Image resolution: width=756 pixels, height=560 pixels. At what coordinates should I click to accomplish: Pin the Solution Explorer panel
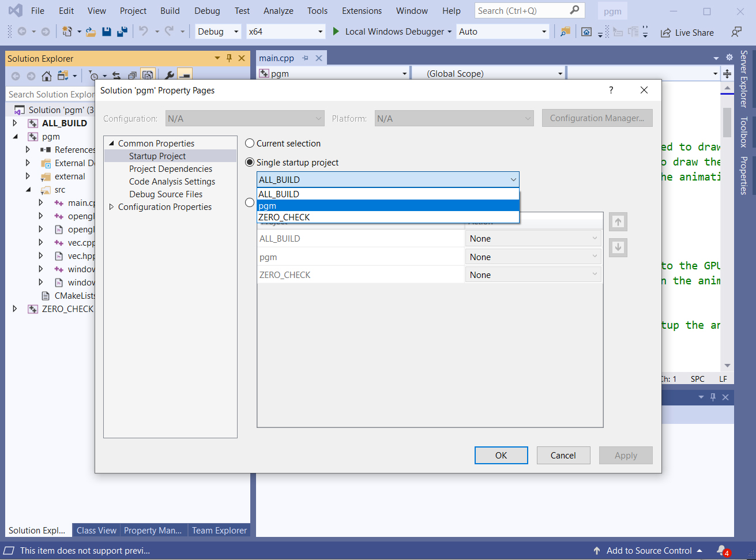229,58
